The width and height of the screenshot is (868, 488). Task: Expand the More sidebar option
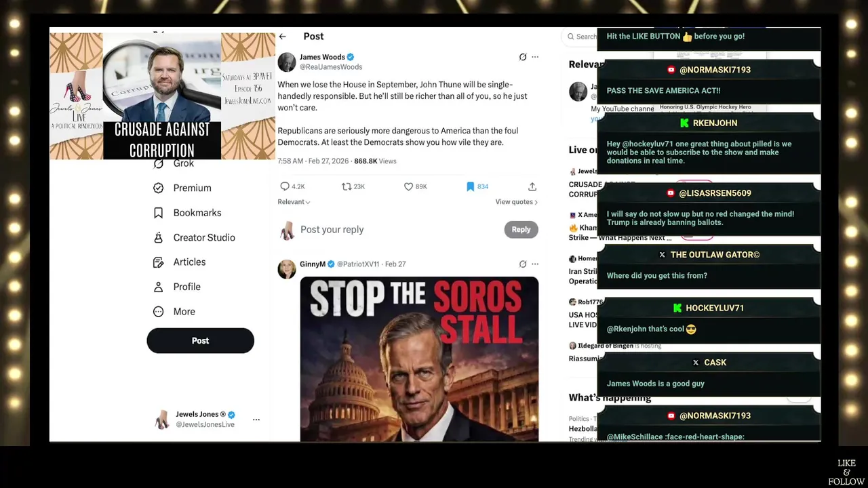[174, 312]
